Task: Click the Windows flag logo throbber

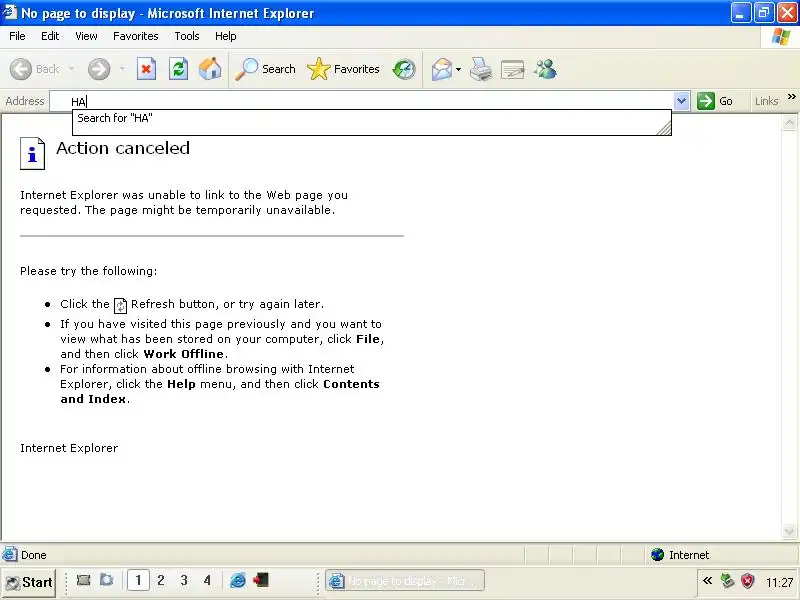Action: (x=780, y=37)
